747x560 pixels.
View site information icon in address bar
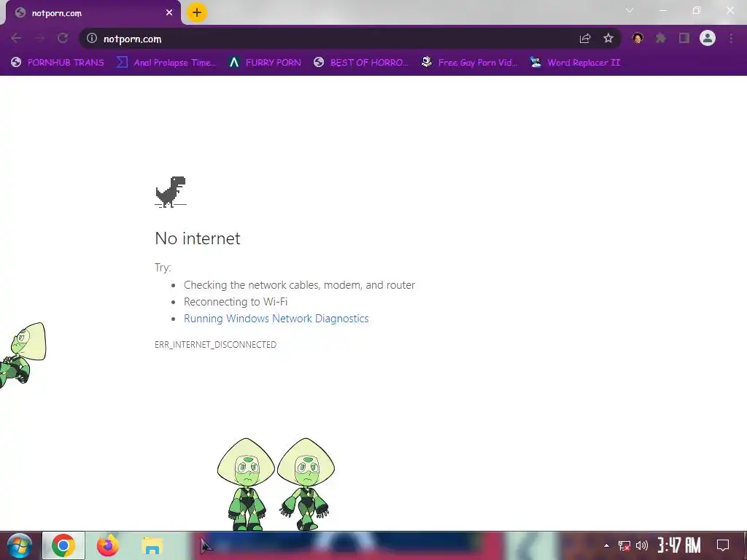pyautogui.click(x=92, y=38)
